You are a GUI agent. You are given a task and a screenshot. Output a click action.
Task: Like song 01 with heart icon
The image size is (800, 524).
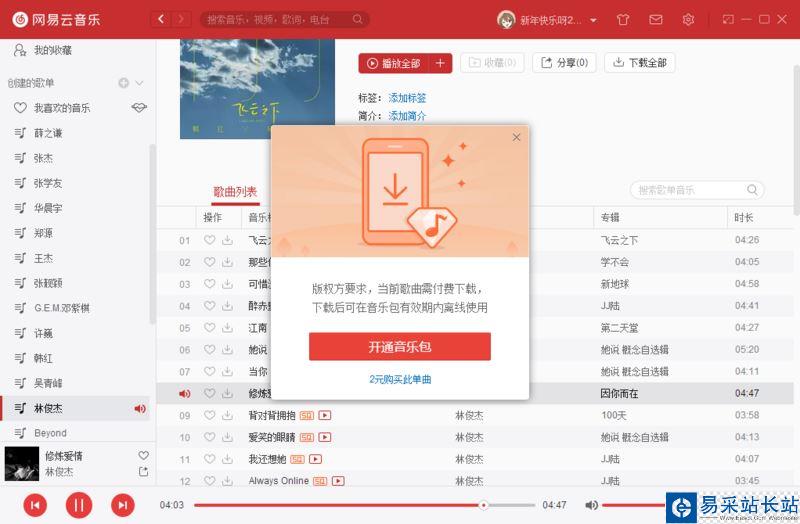click(210, 240)
